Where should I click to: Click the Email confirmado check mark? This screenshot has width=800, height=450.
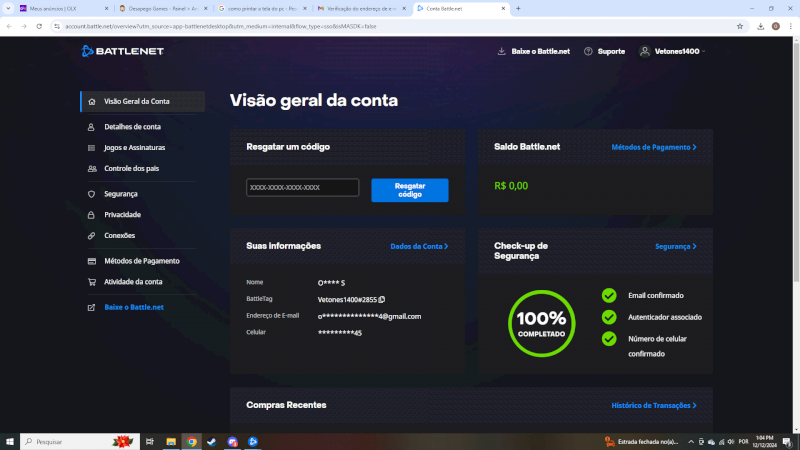point(609,295)
